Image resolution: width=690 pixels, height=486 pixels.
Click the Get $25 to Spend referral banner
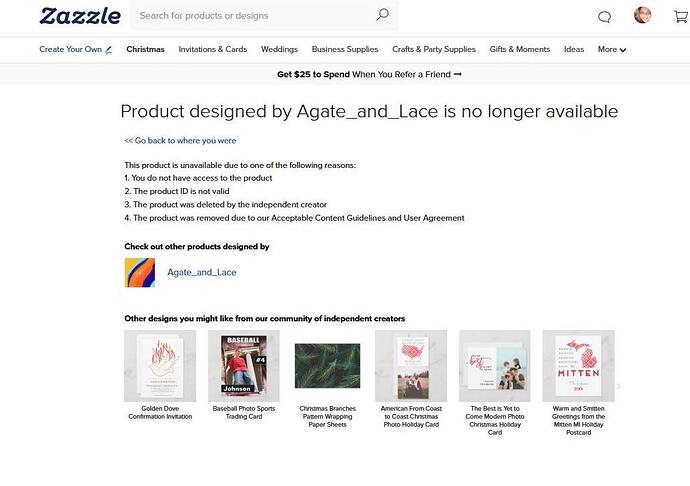[369, 74]
